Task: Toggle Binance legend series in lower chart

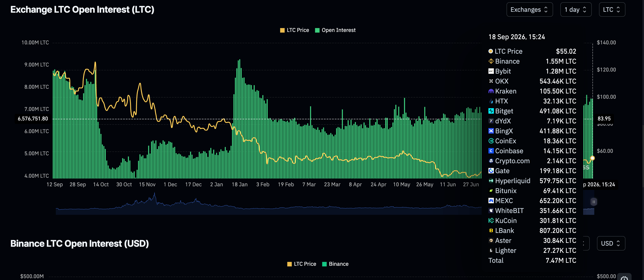Action: (x=335, y=264)
